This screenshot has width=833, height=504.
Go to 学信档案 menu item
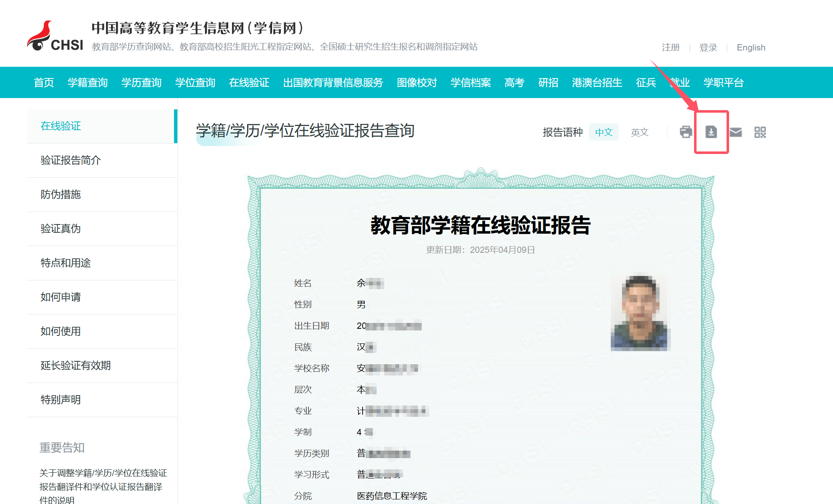(470, 83)
